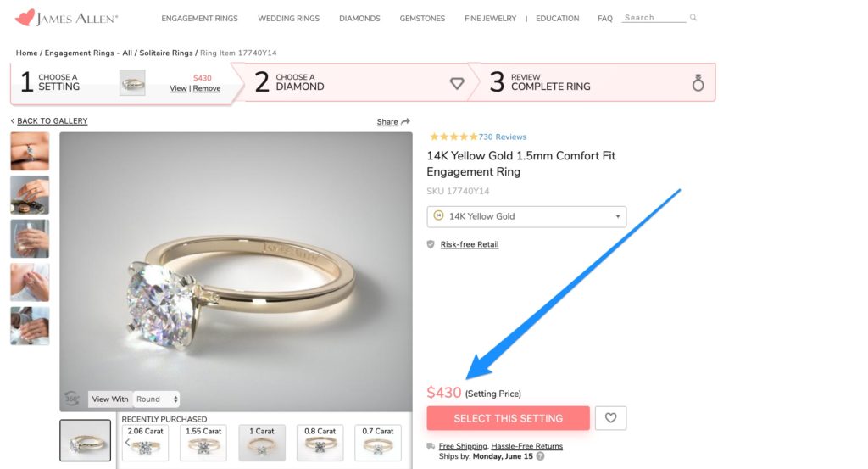Click Select This Setting button
Viewport: 868px width, 469px height.
point(508,418)
